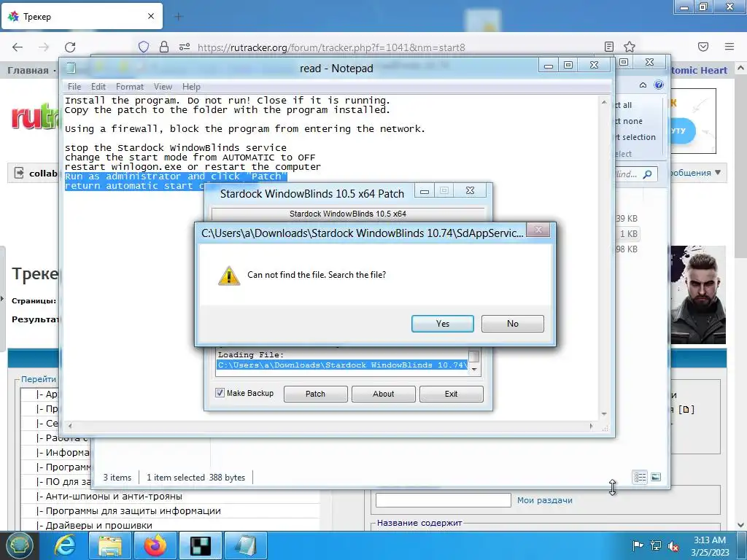Click the Select none option in Explorer

[629, 121]
